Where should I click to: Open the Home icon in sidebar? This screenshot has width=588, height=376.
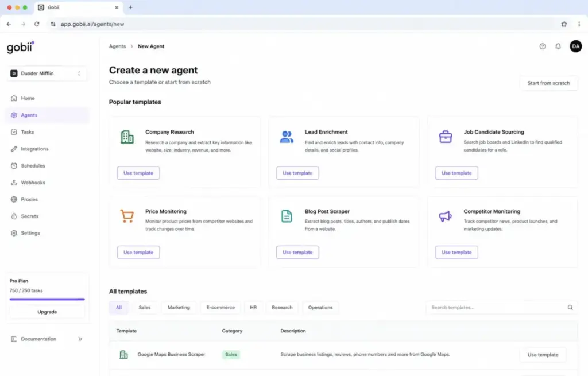pos(14,98)
